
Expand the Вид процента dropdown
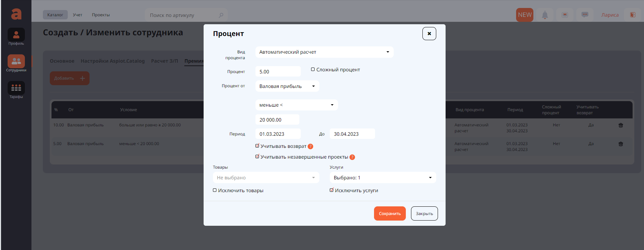tap(324, 52)
